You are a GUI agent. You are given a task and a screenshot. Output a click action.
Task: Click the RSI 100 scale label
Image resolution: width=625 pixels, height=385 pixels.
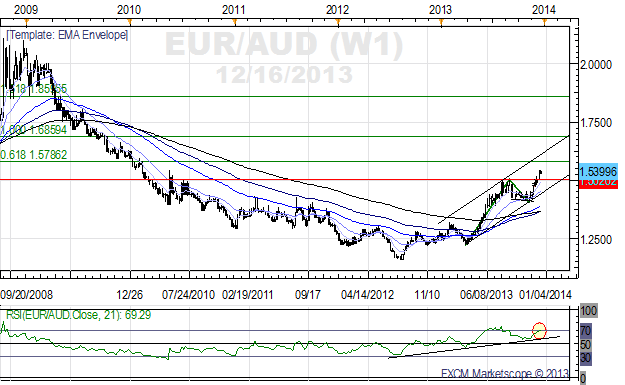(588, 311)
